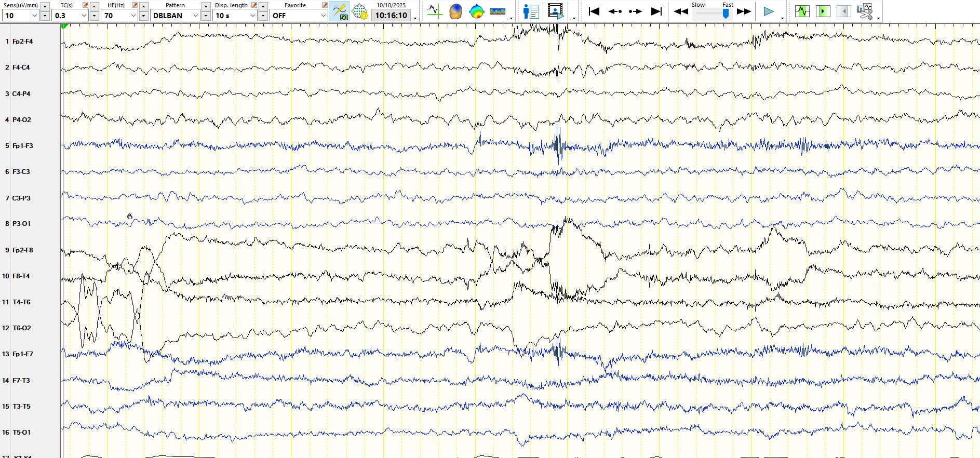Open the spectrogram trend display

tap(498, 11)
